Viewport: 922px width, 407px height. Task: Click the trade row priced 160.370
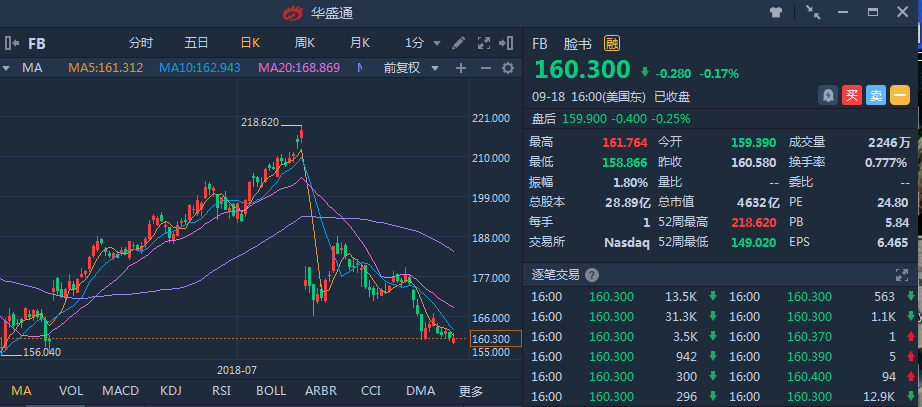[x=821, y=336]
